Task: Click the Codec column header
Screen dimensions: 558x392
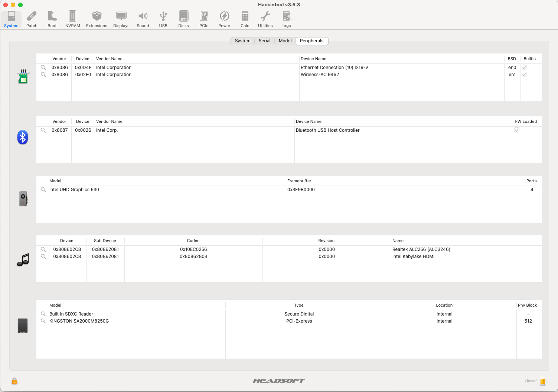Action: coord(193,241)
